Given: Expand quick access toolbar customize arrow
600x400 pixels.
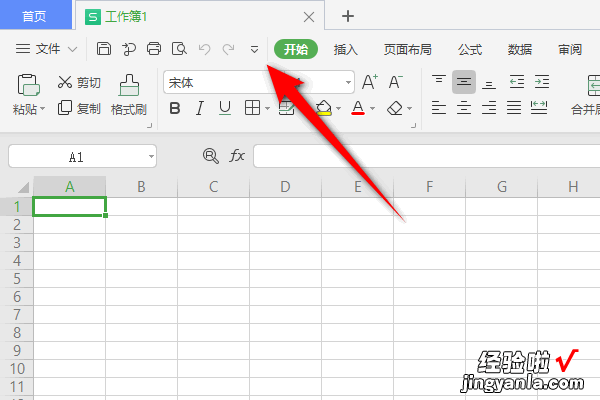Looking at the screenshot, I should 254,49.
